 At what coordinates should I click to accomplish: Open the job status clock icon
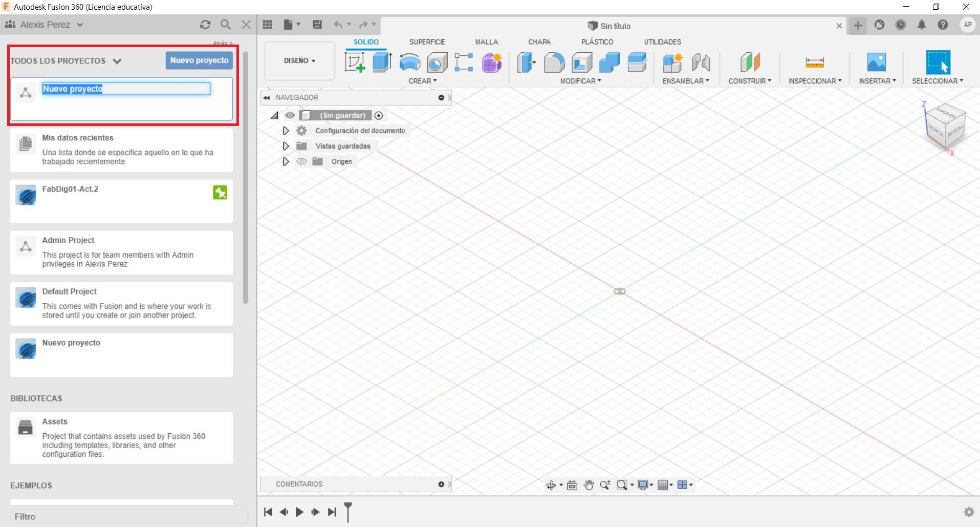901,25
